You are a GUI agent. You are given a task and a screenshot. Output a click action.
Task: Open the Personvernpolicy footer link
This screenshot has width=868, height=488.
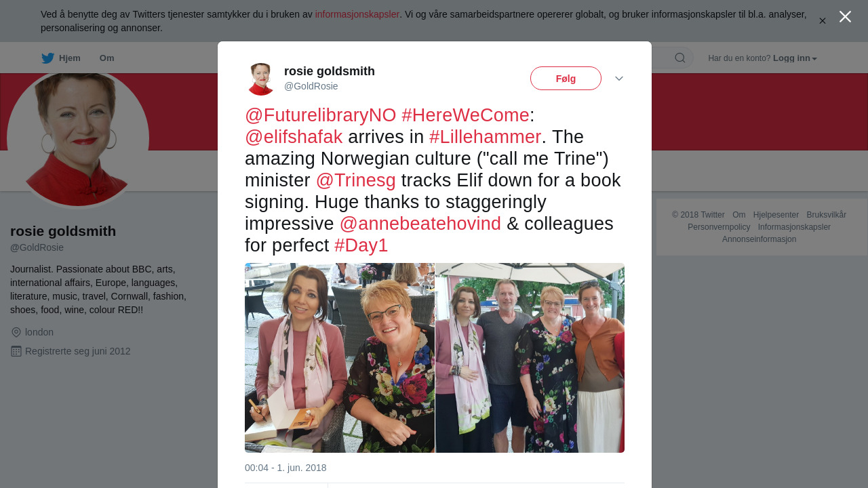point(719,227)
